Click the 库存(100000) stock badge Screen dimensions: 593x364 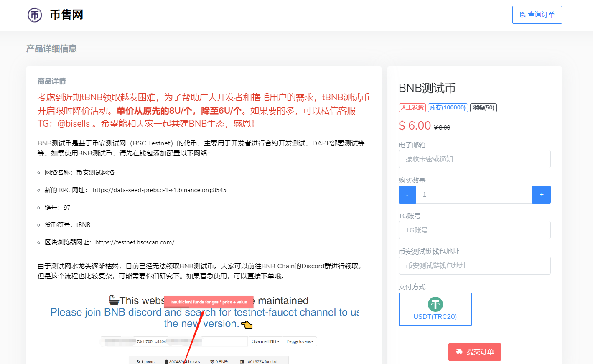point(448,108)
